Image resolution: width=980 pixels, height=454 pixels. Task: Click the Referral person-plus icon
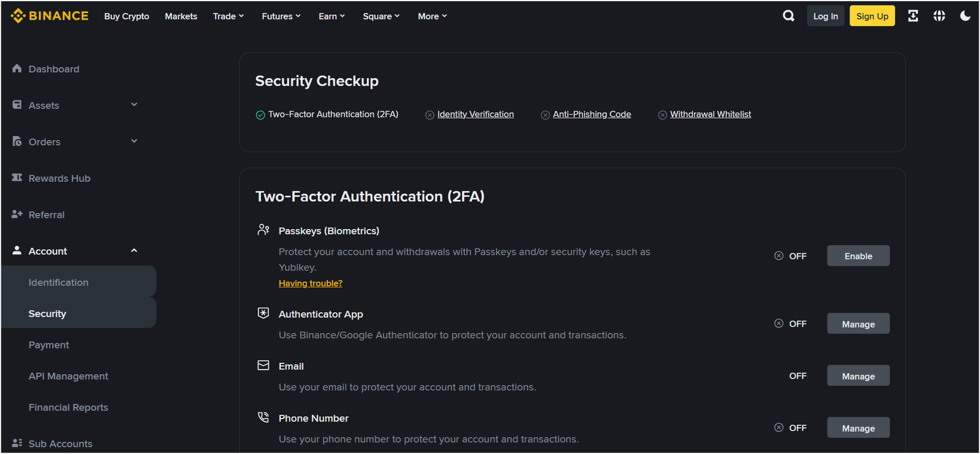[17, 214]
